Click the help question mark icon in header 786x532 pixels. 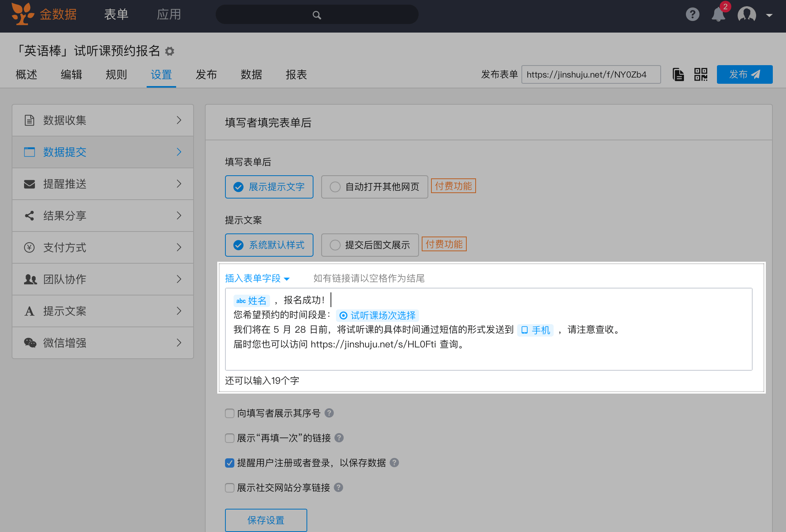[x=693, y=15]
